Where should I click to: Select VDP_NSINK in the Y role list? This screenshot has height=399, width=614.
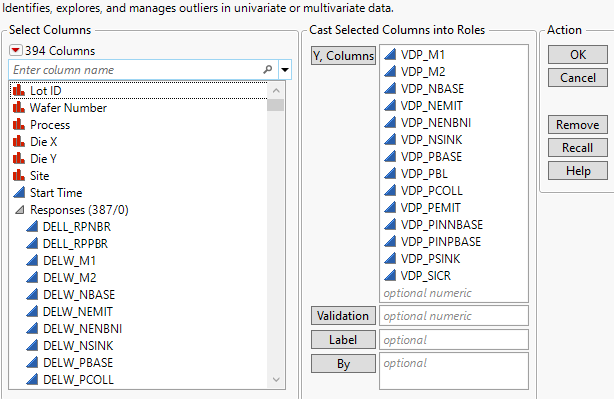[454, 140]
